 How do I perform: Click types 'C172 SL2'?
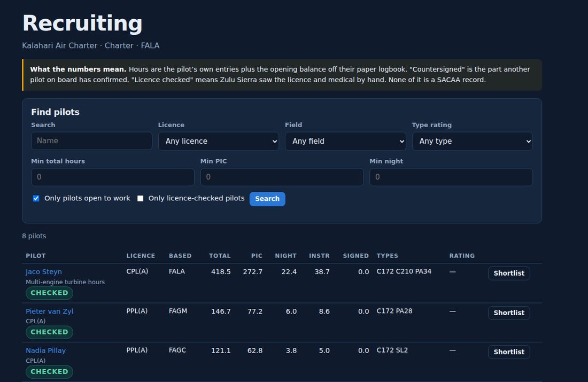coord(392,350)
